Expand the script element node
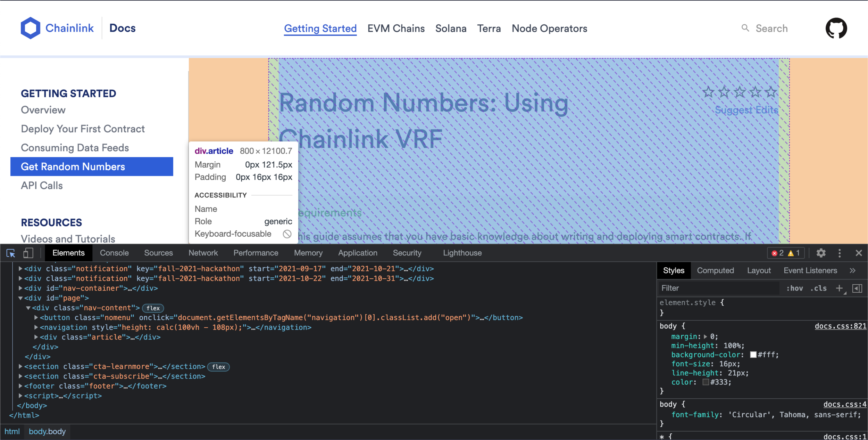868x440 pixels. tap(20, 396)
